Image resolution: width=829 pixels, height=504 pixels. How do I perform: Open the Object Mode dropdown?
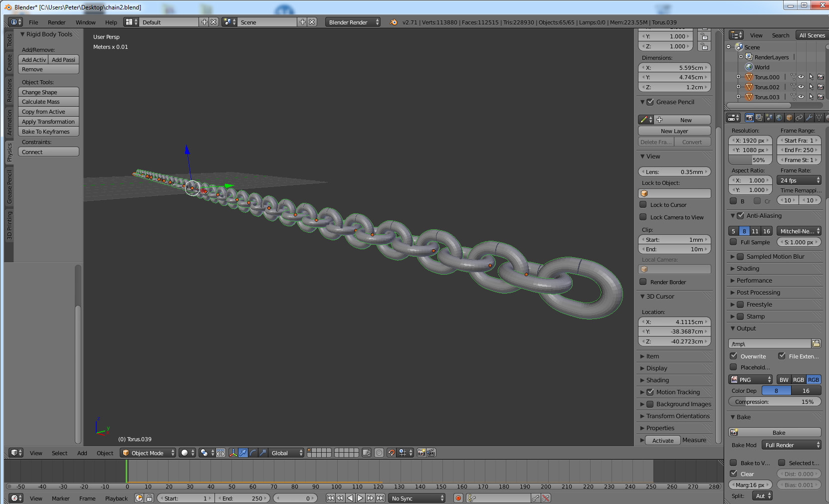[x=148, y=453]
